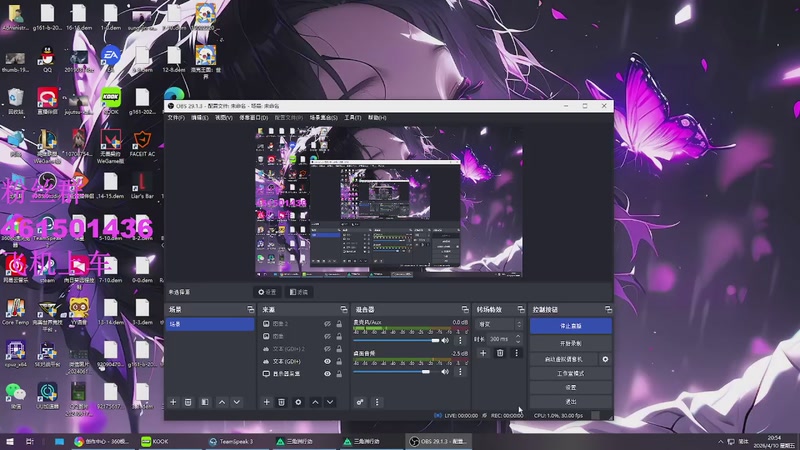
Task: Open 桌面音频 channel three-dot options
Action: 460,371
